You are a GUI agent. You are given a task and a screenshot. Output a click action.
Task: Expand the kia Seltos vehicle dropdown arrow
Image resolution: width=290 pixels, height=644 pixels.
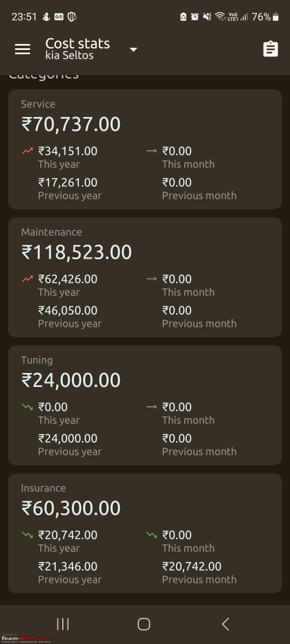(x=134, y=50)
